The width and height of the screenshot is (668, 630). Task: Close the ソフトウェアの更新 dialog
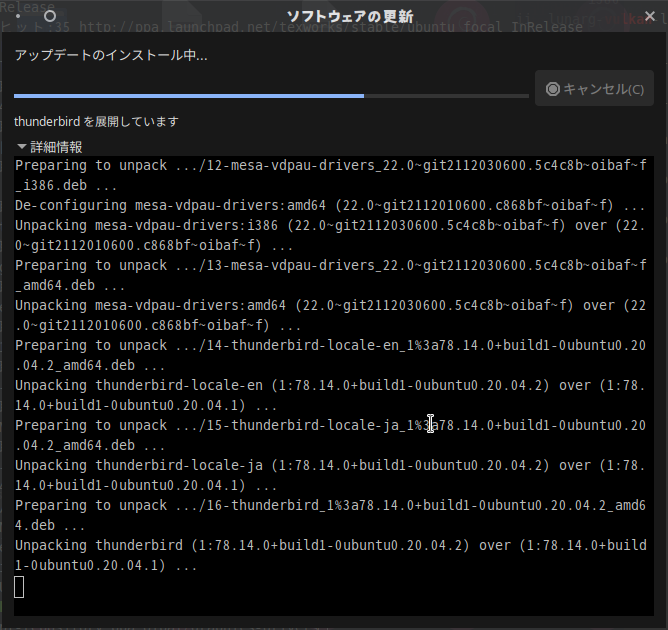pos(650,16)
